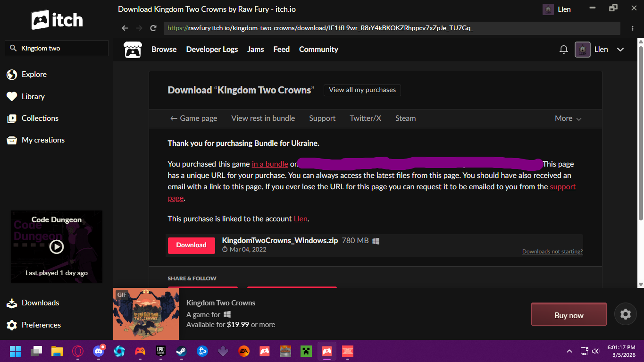Open Task View on the taskbar
644x362 pixels.
[x=36, y=351]
